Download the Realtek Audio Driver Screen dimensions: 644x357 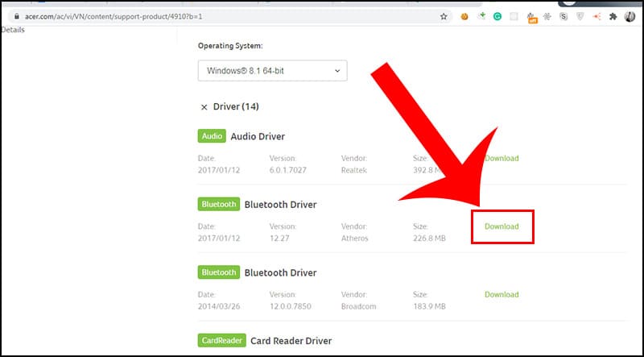point(502,158)
